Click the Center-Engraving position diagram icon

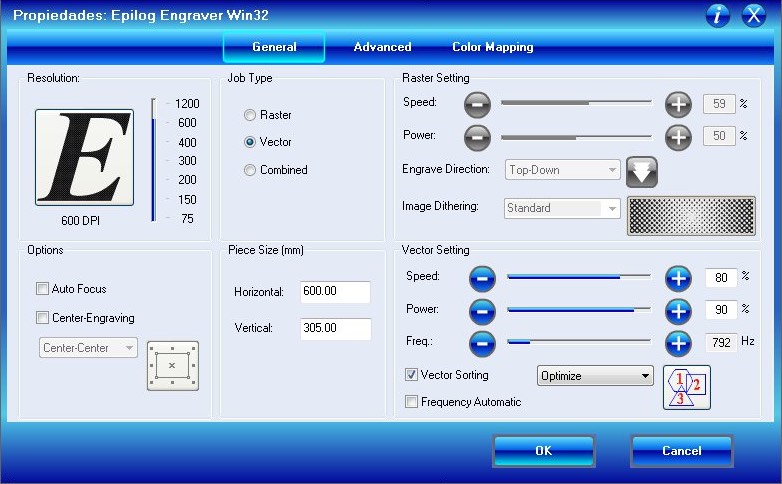click(x=173, y=366)
